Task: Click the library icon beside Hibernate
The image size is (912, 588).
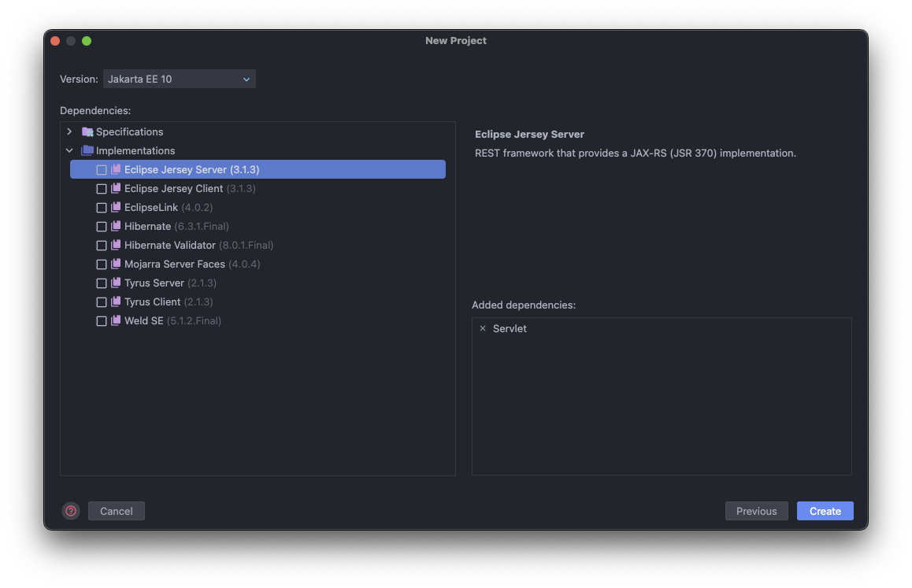Action: click(114, 226)
